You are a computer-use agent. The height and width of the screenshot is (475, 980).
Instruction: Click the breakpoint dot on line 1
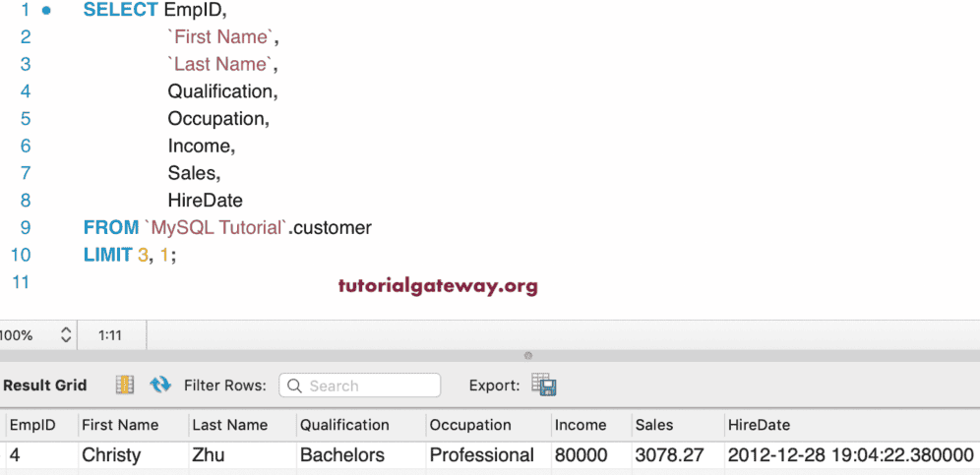[x=46, y=10]
